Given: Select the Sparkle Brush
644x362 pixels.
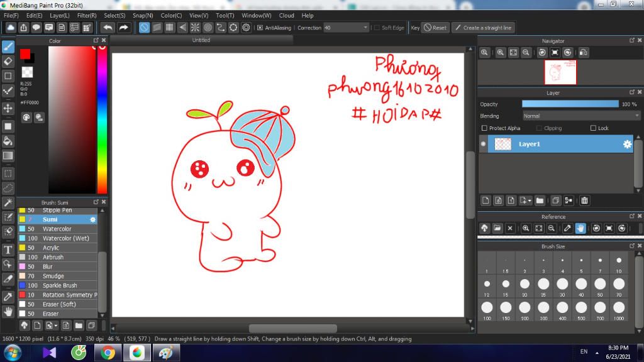Looking at the screenshot, I should [58, 285].
